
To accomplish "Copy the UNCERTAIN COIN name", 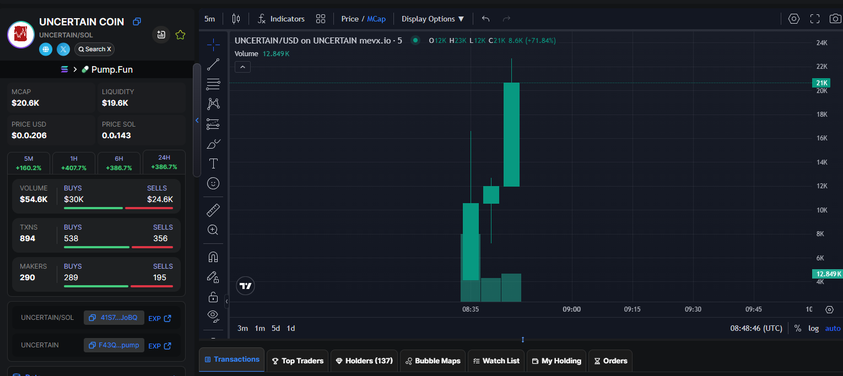I will (x=137, y=22).
